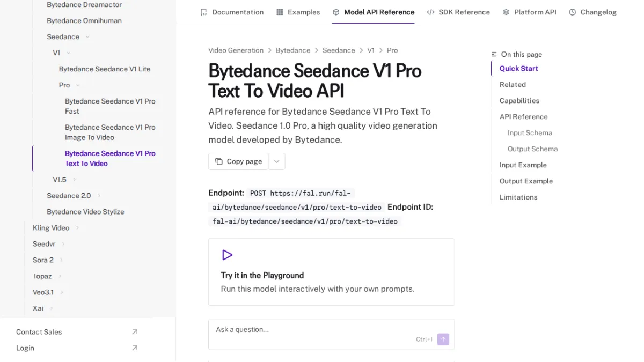Click the Model API Reference cube icon
Image resolution: width=644 pixels, height=362 pixels.
[336, 12]
